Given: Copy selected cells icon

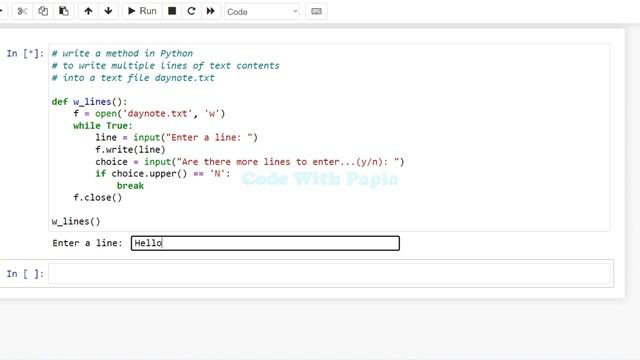Looking at the screenshot, I should tap(43, 11).
